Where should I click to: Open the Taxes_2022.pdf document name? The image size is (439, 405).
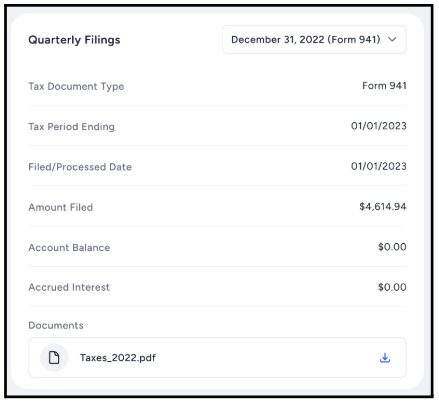pos(118,358)
